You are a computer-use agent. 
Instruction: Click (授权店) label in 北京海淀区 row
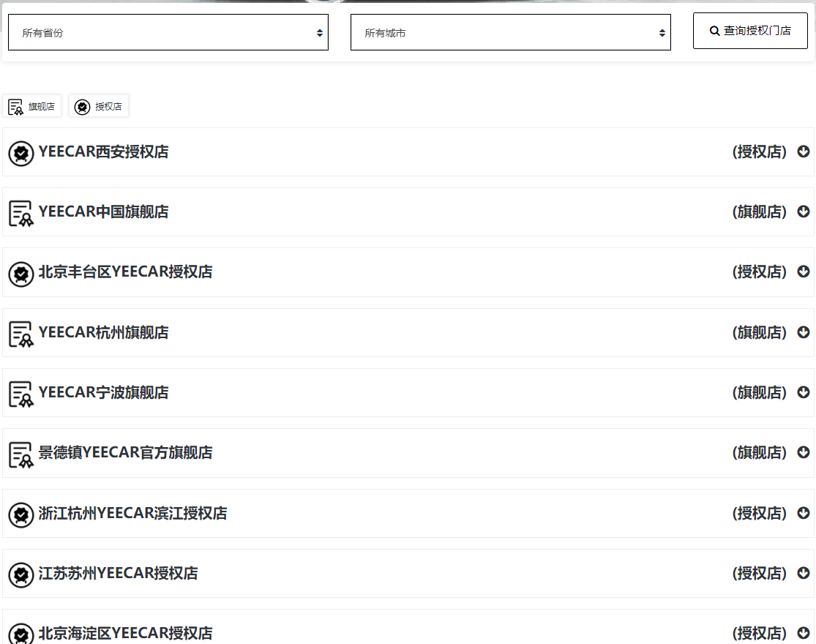759,633
